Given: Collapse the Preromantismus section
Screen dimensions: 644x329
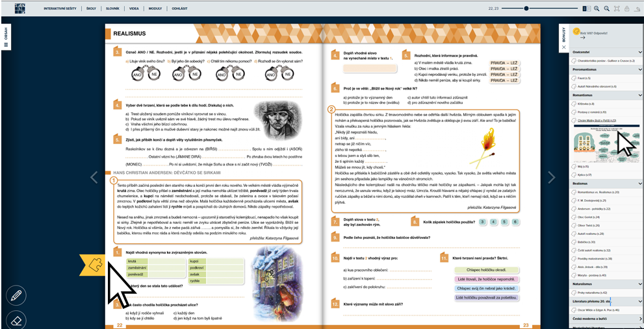Looking at the screenshot, I should (640, 69).
